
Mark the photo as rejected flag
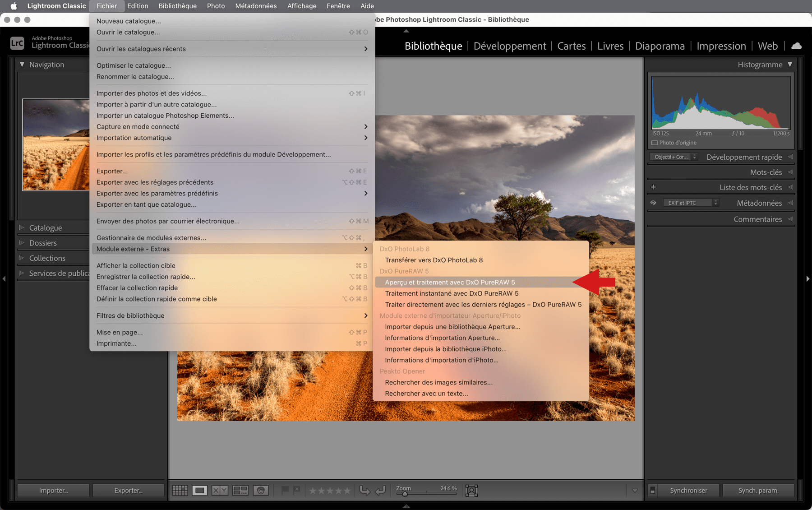296,490
